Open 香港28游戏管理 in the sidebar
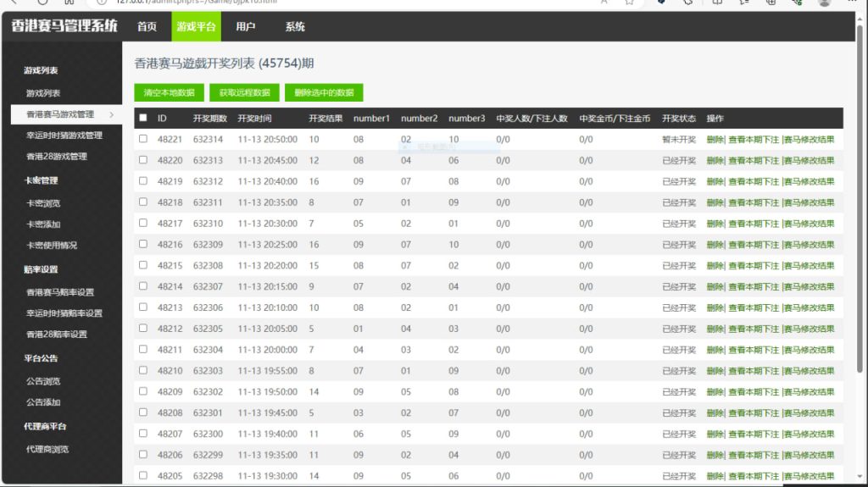This screenshot has width=868, height=487. point(57,157)
